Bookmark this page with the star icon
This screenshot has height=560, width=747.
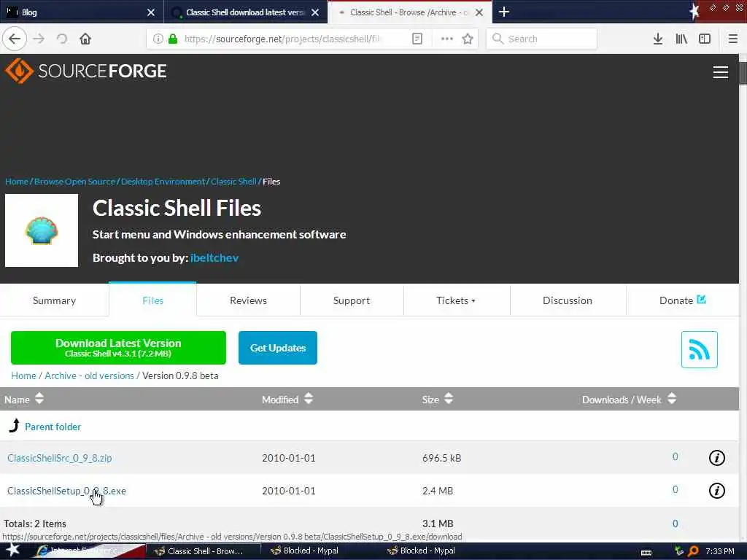[x=468, y=39]
